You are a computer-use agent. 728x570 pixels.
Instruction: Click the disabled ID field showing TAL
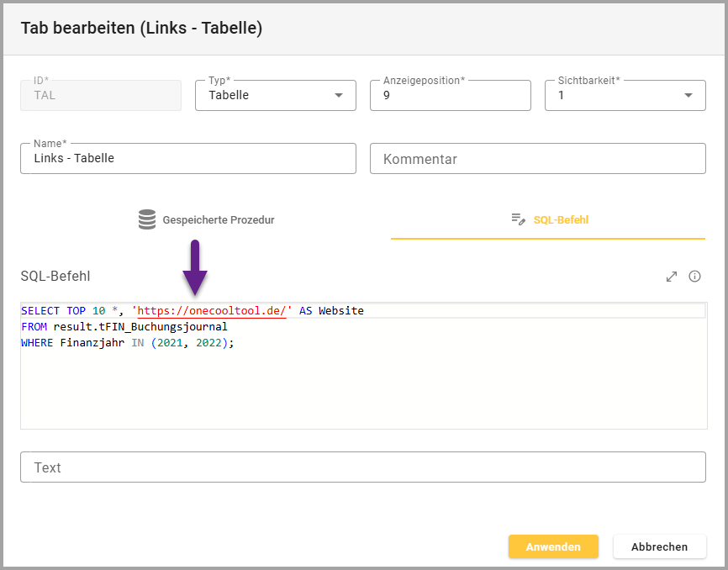click(100, 95)
